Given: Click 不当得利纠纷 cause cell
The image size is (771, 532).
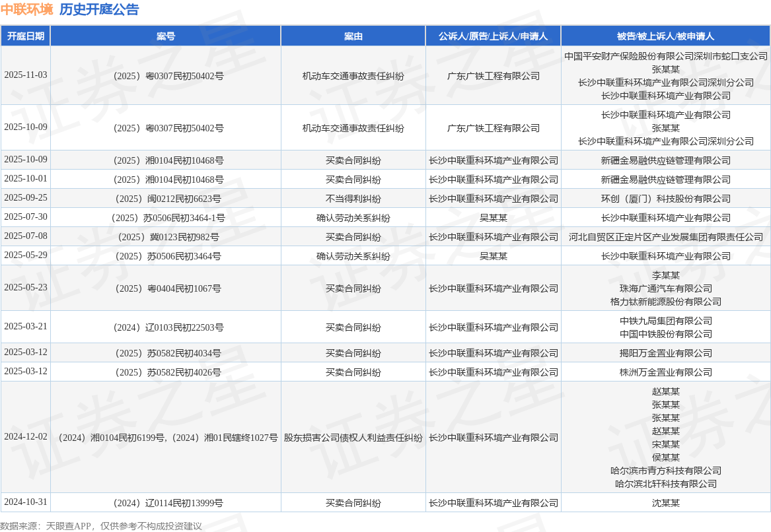Looking at the screenshot, I should (x=353, y=199).
